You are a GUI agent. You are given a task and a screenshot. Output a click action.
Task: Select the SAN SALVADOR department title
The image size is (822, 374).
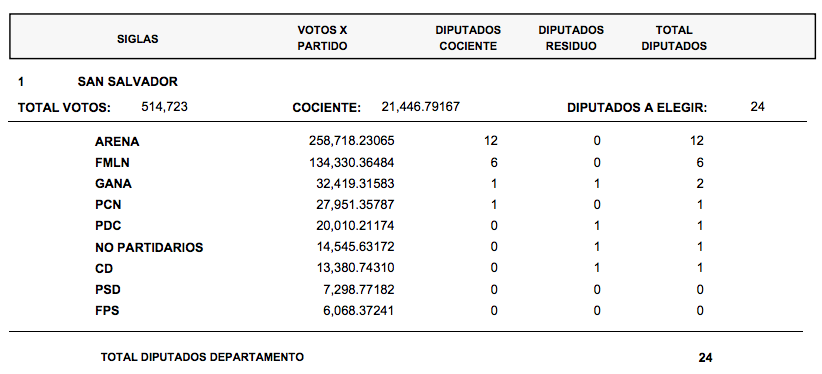(127, 82)
